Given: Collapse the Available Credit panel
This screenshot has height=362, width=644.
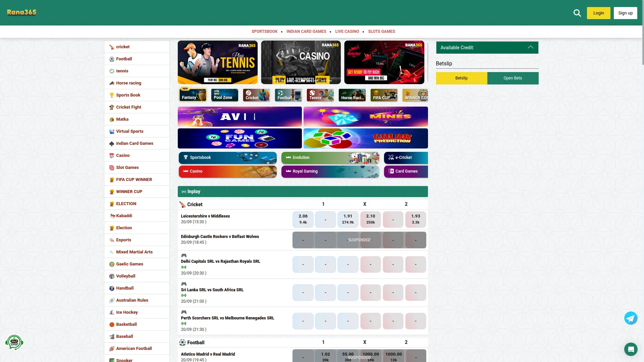Looking at the screenshot, I should coord(530,47).
